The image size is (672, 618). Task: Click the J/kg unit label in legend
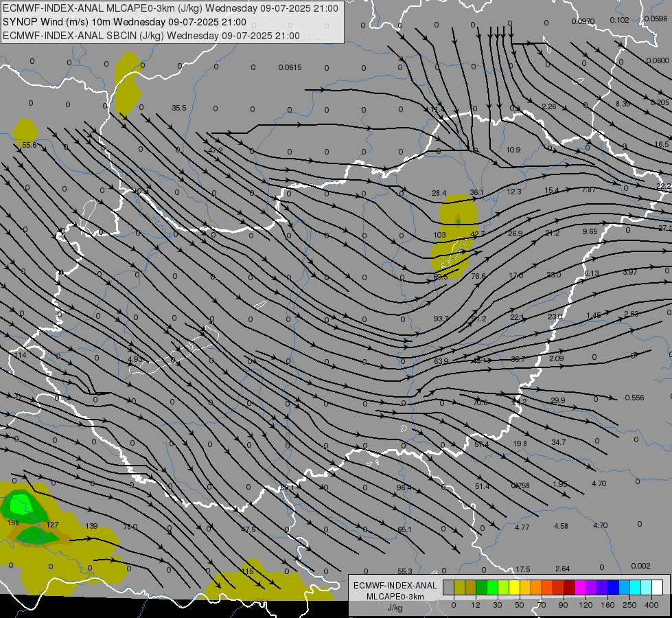(x=395, y=608)
